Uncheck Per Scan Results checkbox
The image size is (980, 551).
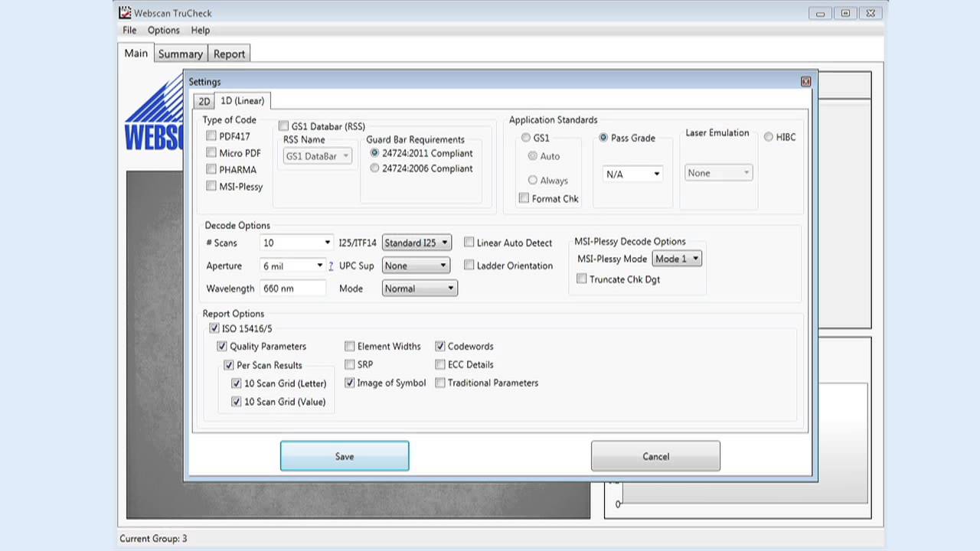point(228,365)
